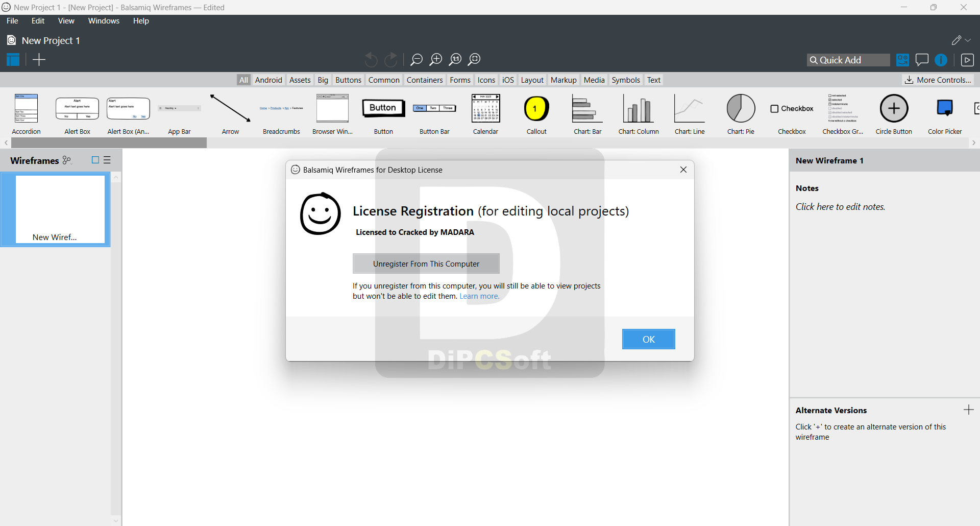Click the Quick Add search field

coord(848,60)
